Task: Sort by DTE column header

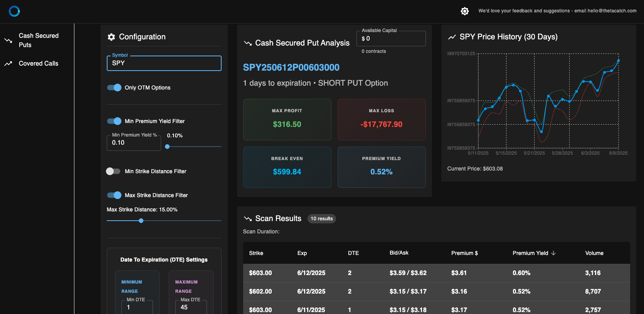Action: point(353,253)
